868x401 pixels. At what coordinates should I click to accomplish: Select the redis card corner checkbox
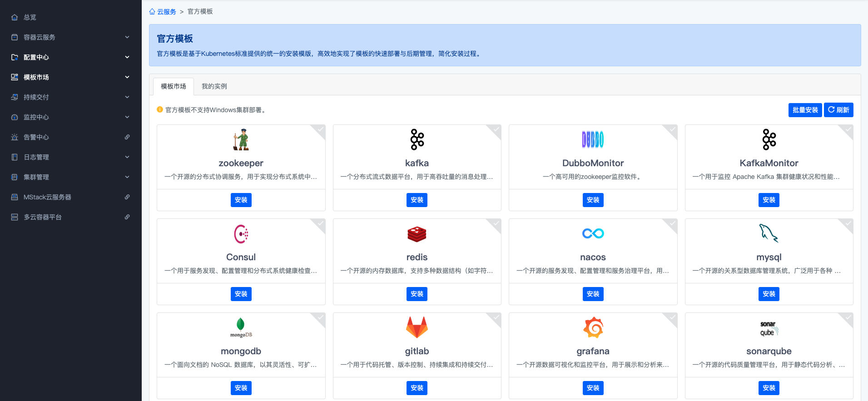click(x=496, y=224)
